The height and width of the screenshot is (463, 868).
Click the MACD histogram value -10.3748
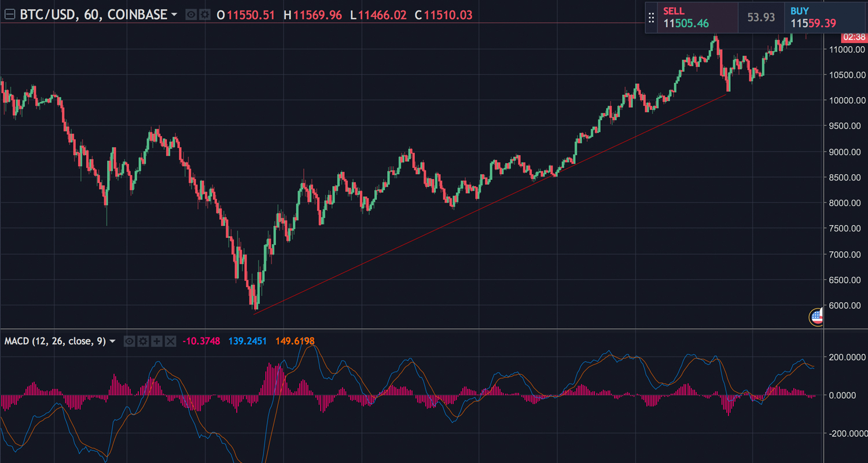[201, 341]
